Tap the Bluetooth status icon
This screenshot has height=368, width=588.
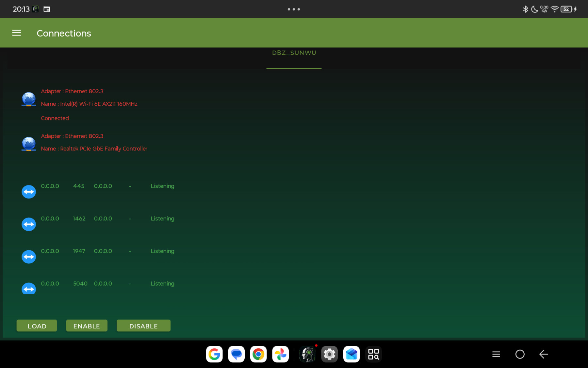(x=525, y=9)
